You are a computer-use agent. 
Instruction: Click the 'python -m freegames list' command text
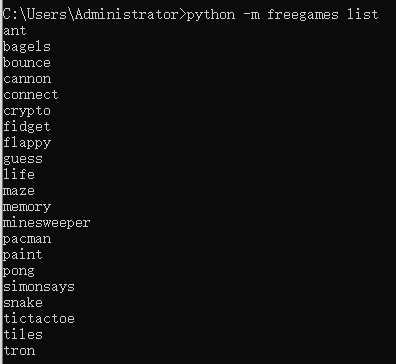tap(282, 15)
